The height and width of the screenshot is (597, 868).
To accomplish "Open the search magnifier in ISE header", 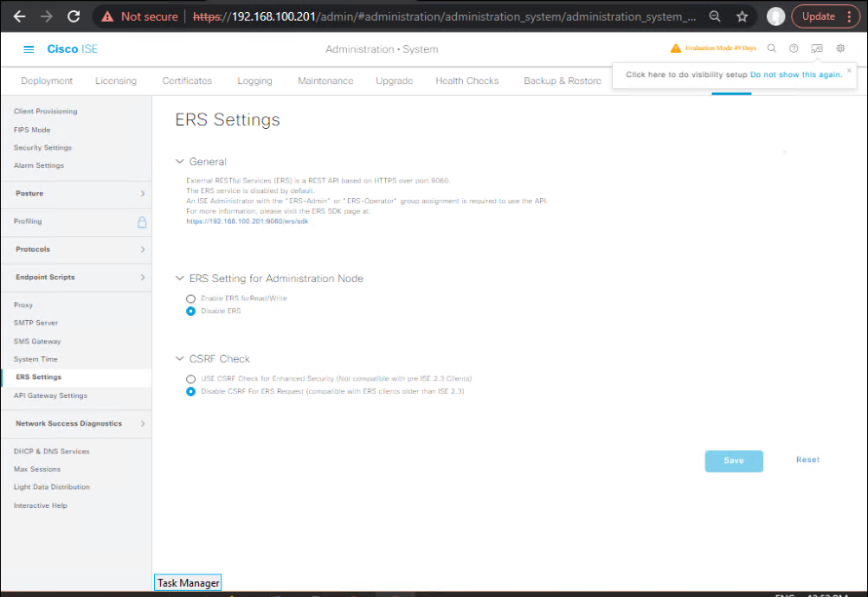I will [x=771, y=48].
